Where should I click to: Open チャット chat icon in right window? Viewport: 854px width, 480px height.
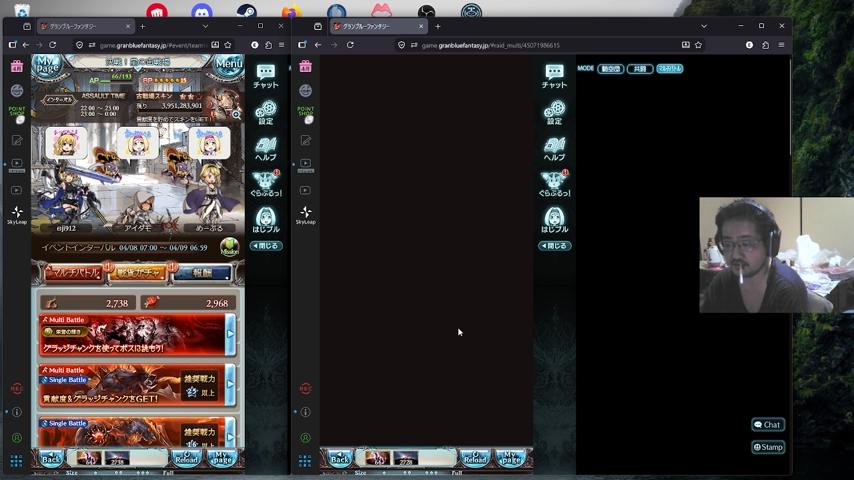click(x=554, y=76)
